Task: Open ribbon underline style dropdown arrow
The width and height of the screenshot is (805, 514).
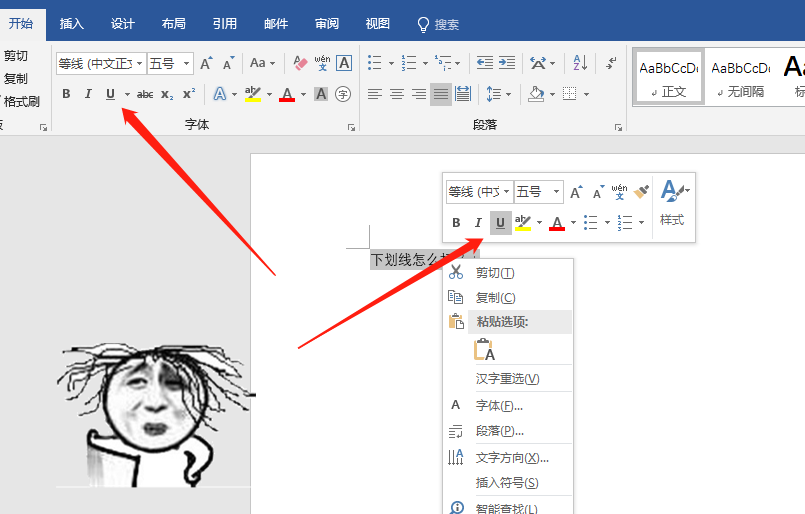Action: pos(127,94)
